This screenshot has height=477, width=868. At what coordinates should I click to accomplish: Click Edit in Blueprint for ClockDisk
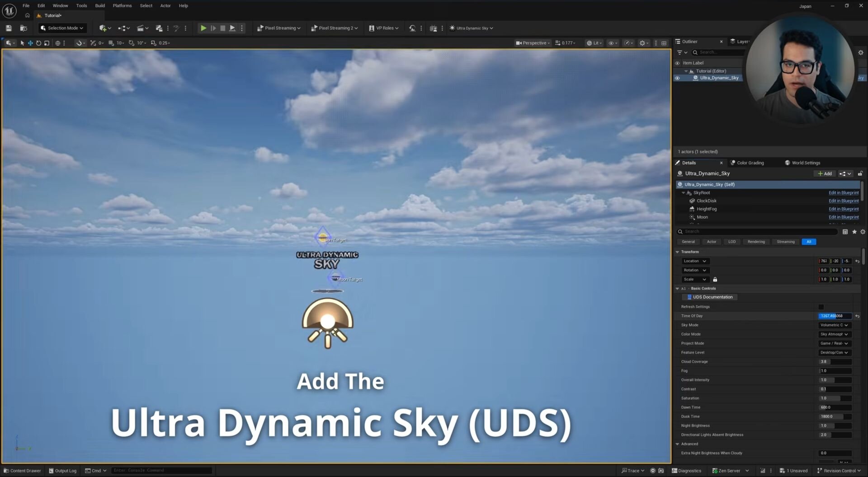coord(843,201)
